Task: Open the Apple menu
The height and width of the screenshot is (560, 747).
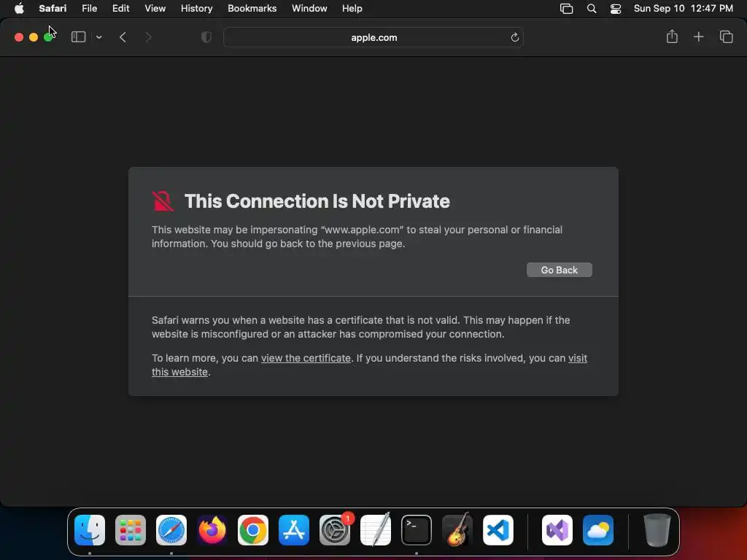Action: [19, 9]
